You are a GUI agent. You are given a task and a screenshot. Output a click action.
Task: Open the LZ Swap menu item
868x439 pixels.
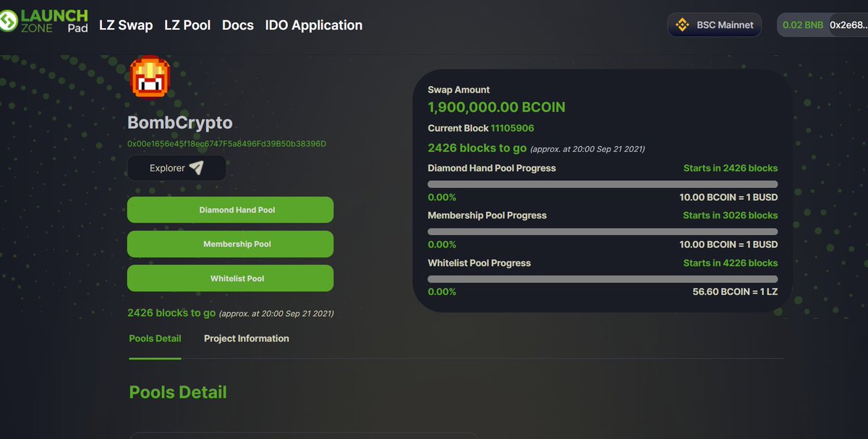tap(126, 25)
